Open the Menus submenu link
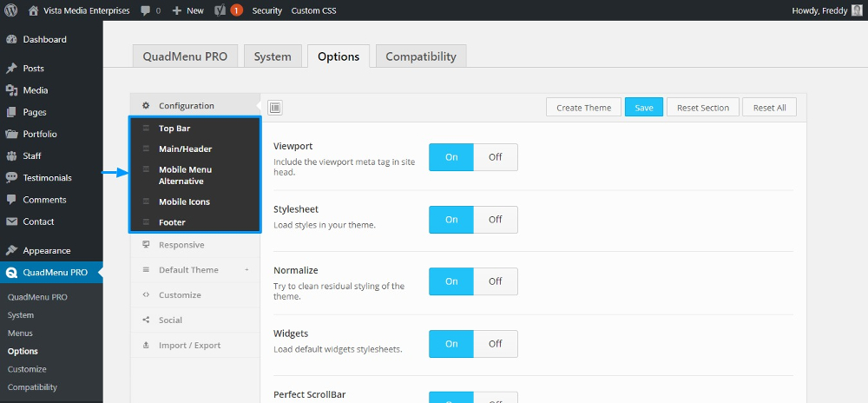 click(x=20, y=334)
